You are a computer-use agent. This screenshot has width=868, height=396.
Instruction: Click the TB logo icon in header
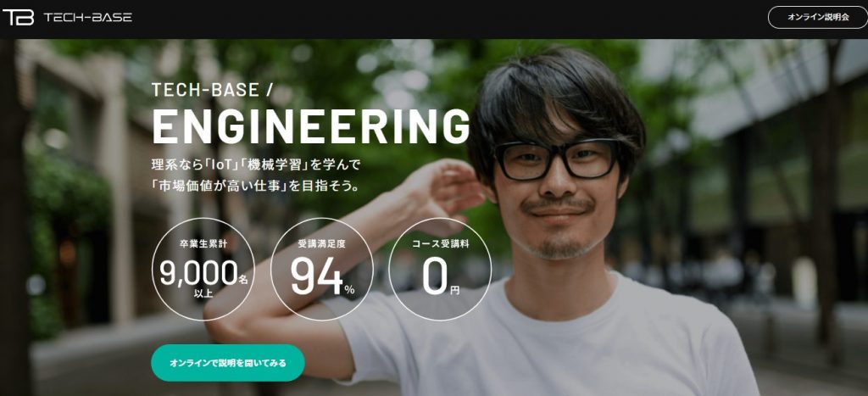click(x=19, y=17)
